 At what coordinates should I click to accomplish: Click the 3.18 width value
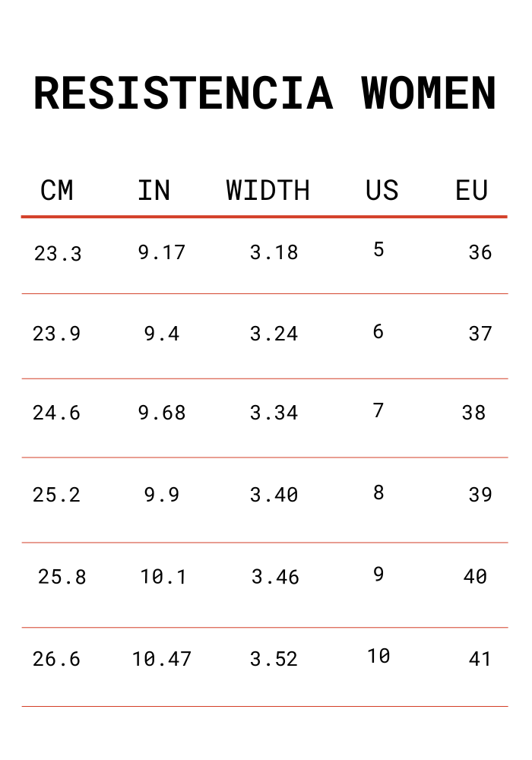(x=274, y=252)
